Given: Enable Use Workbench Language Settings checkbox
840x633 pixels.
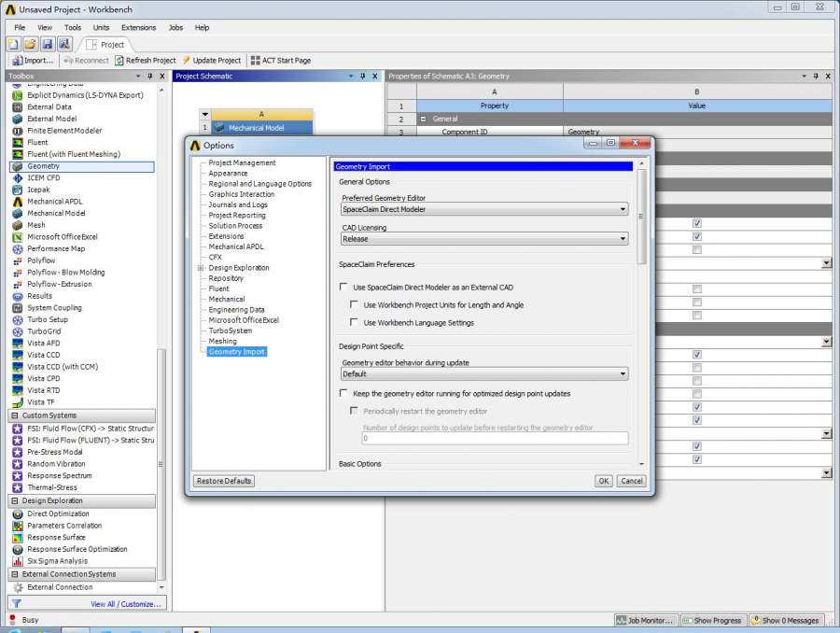Looking at the screenshot, I should click(x=354, y=322).
